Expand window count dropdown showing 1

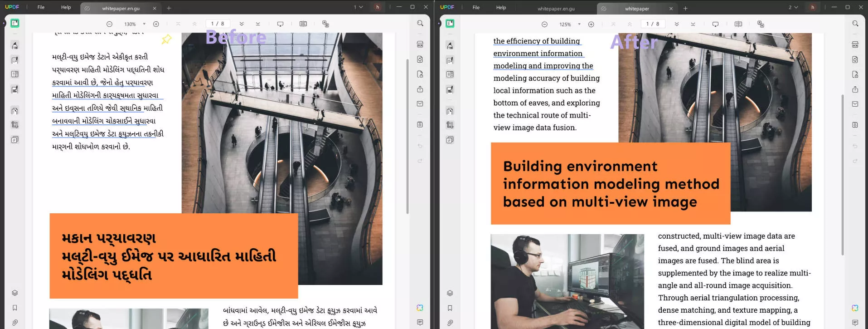[x=359, y=7]
